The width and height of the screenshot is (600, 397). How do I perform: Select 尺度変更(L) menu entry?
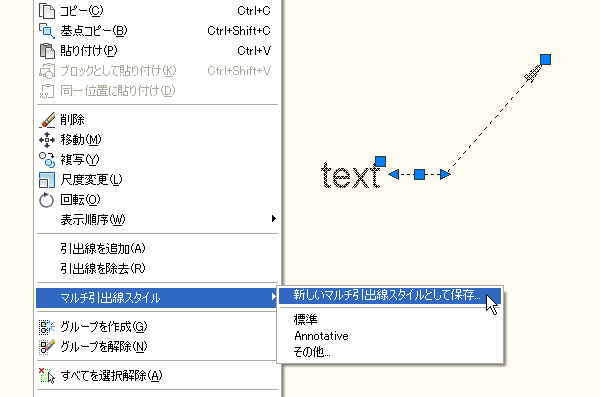coord(157,180)
